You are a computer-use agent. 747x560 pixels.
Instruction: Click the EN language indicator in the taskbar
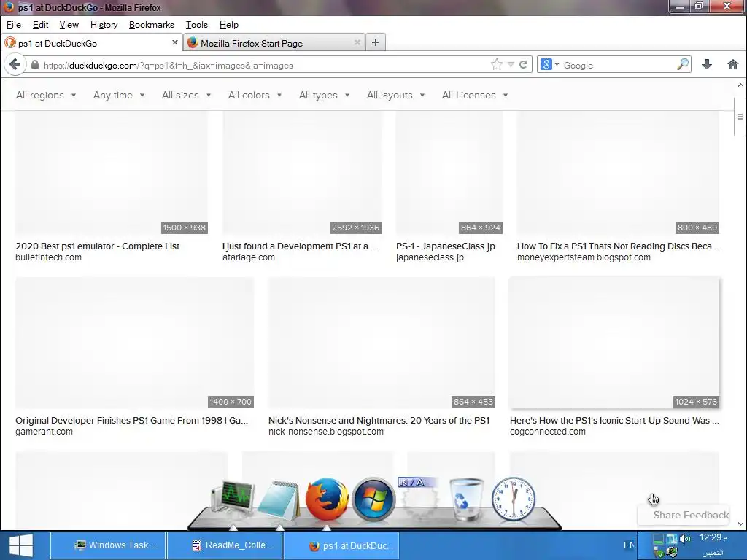coord(629,545)
